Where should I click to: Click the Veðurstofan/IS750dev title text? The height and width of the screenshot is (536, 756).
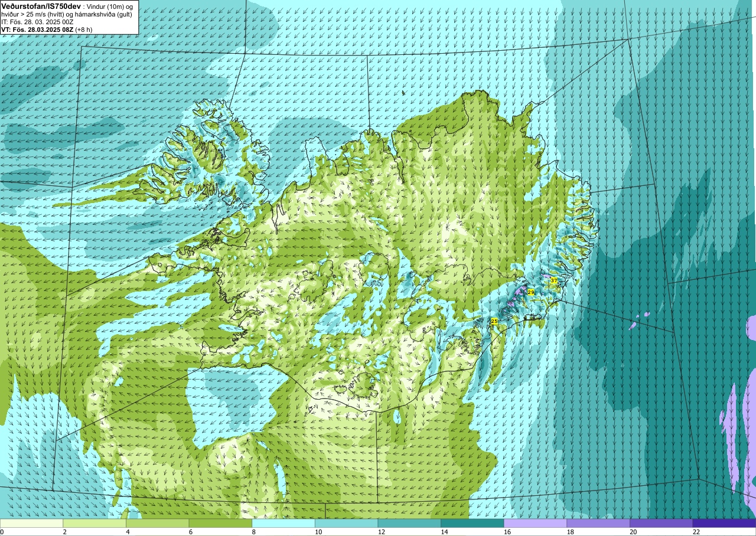click(41, 5)
